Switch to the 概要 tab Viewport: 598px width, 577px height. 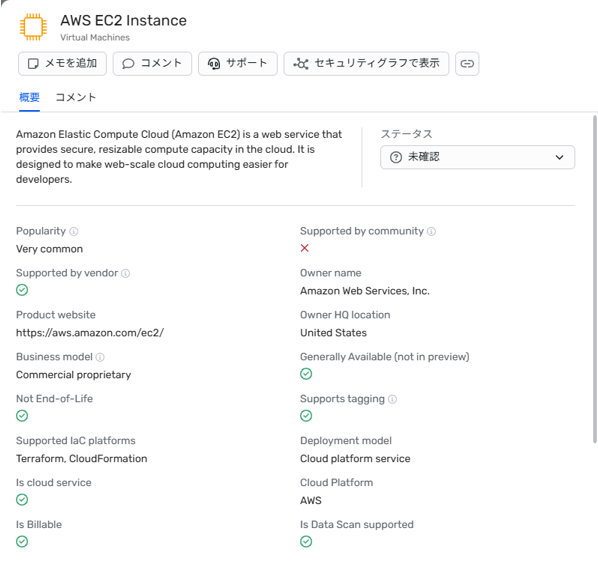tap(29, 98)
